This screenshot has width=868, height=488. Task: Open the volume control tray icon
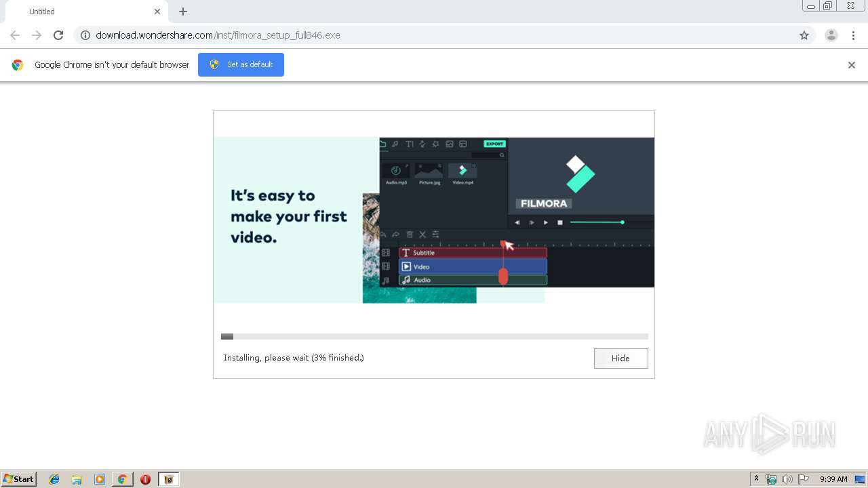coord(787,479)
